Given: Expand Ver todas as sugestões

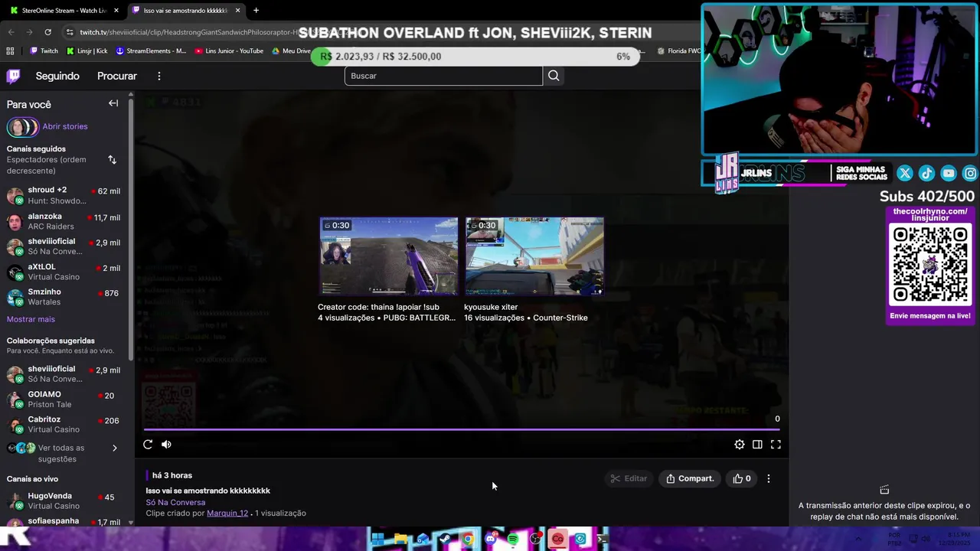Looking at the screenshot, I should coord(64,453).
